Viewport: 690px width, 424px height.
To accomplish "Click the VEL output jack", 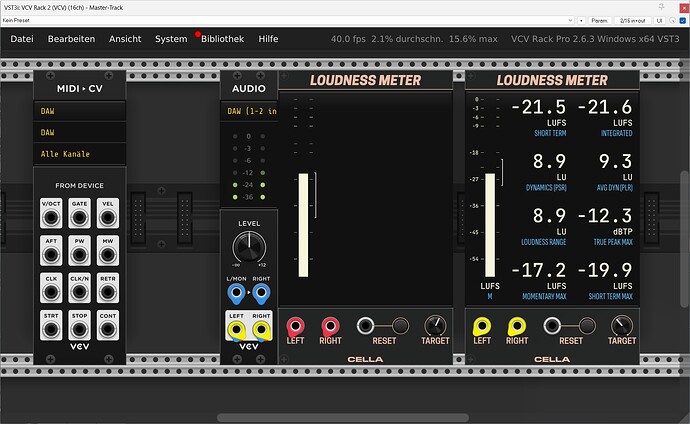I will pos(108,217).
